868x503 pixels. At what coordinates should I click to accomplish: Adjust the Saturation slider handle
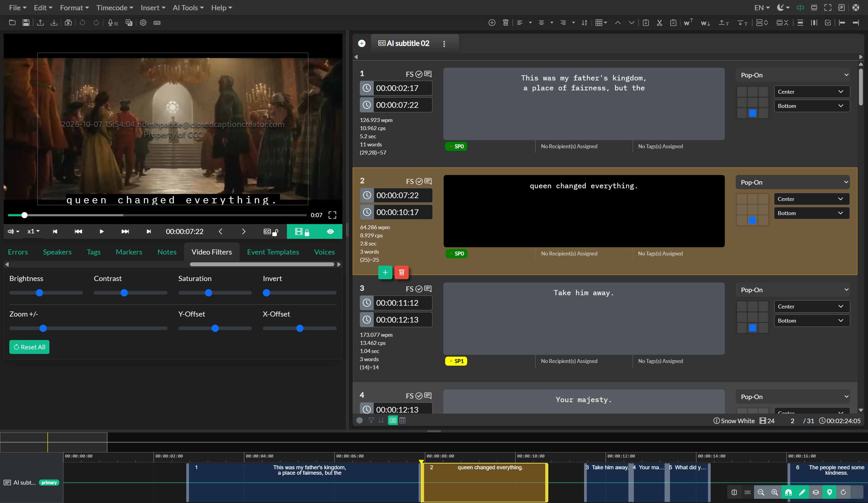[x=208, y=293]
